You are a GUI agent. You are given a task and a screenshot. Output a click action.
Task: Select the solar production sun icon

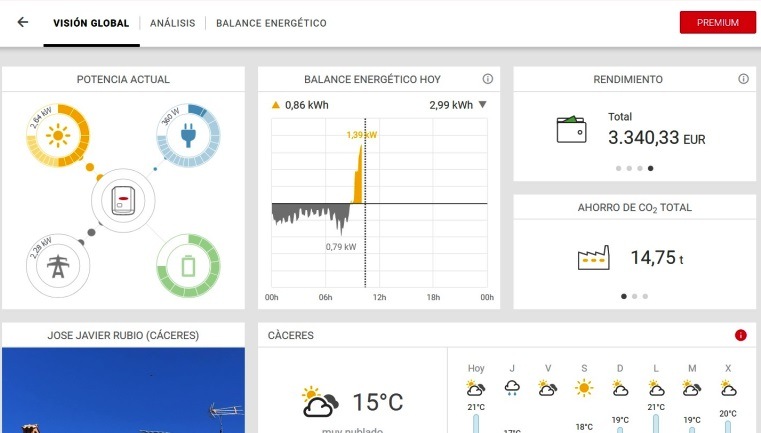click(x=58, y=135)
